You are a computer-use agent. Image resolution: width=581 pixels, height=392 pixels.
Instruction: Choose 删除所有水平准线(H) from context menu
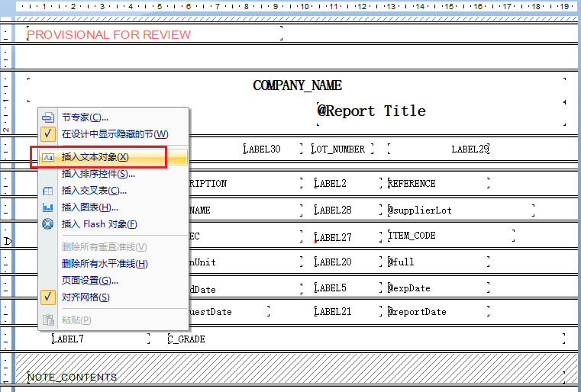(104, 264)
